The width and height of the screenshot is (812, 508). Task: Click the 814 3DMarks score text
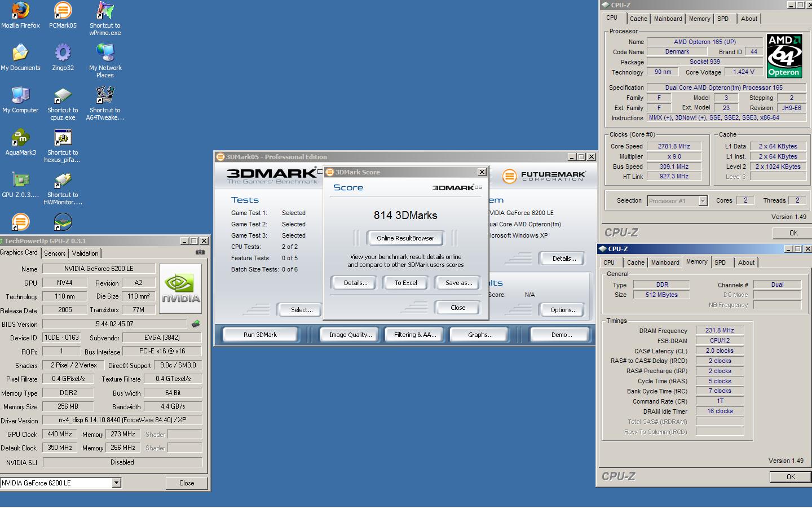pyautogui.click(x=405, y=215)
